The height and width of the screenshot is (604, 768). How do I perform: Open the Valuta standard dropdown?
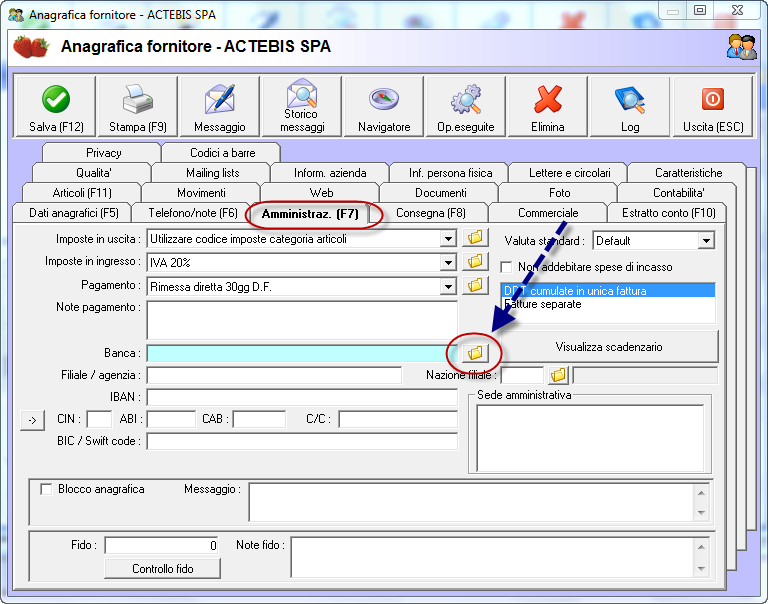tap(706, 241)
